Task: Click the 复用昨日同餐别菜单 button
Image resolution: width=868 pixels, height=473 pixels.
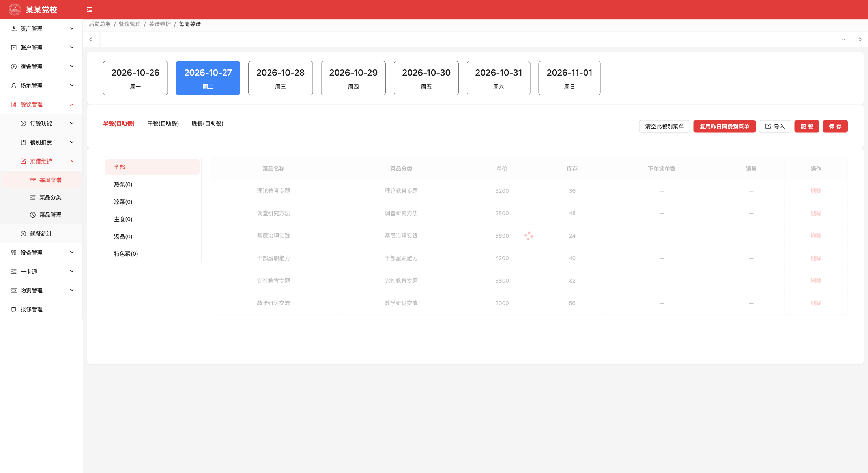Action: (x=724, y=127)
